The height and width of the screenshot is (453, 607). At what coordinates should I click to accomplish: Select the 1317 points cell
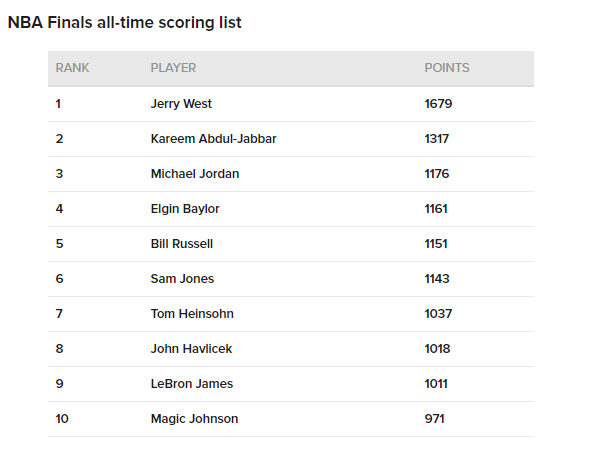pos(439,139)
